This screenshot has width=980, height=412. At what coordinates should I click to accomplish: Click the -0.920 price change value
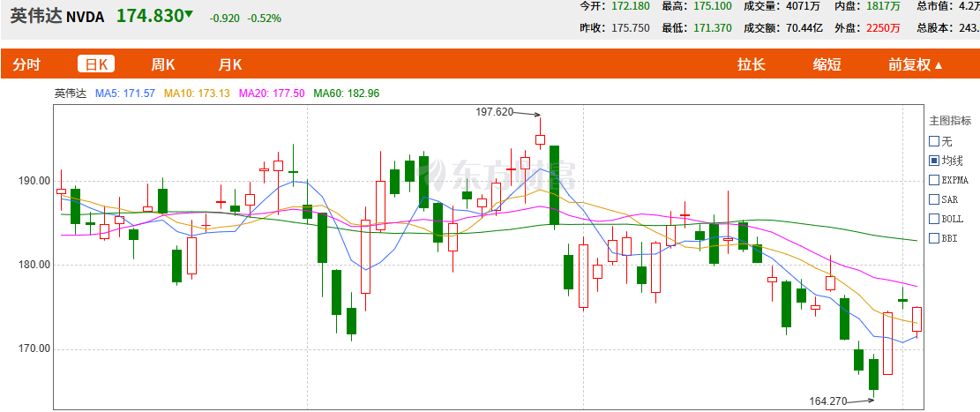tap(224, 19)
